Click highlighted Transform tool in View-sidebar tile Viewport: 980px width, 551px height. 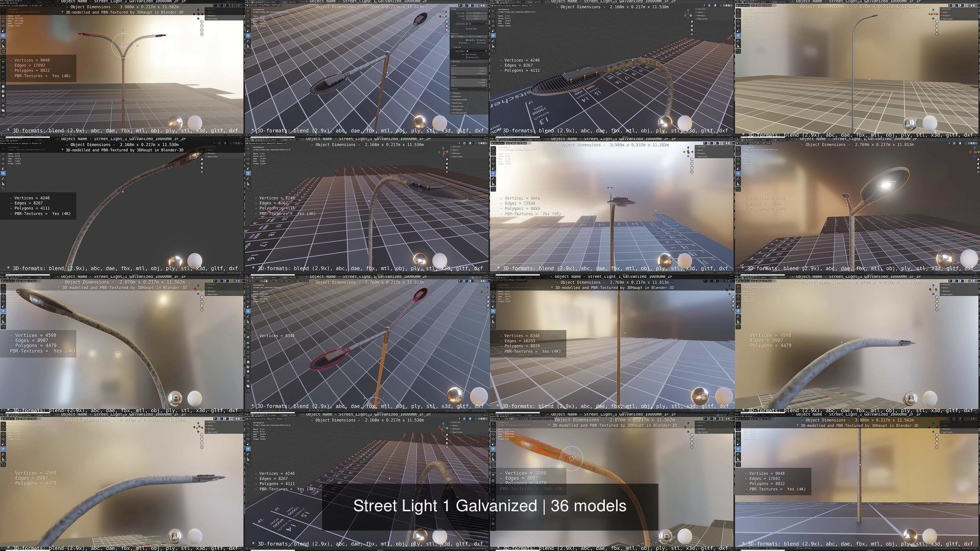[x=248, y=36]
